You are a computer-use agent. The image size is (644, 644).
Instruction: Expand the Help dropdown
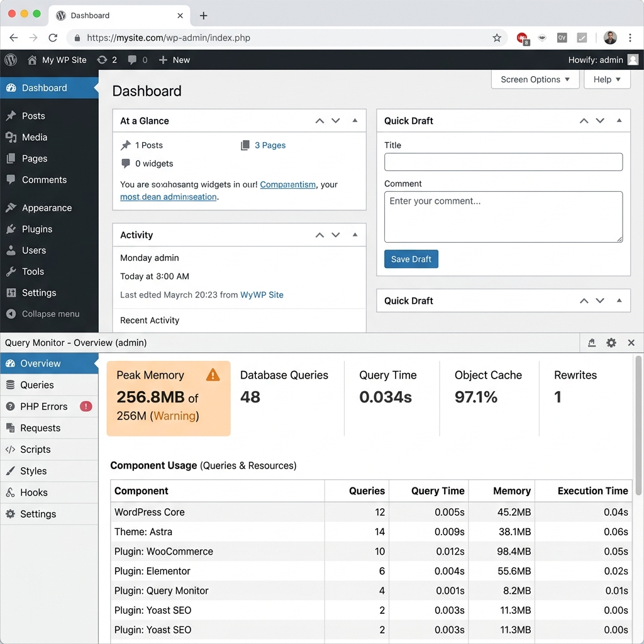point(607,79)
